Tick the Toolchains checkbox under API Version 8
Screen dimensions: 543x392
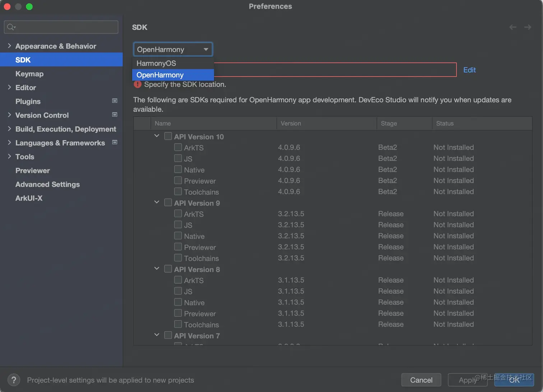178,324
